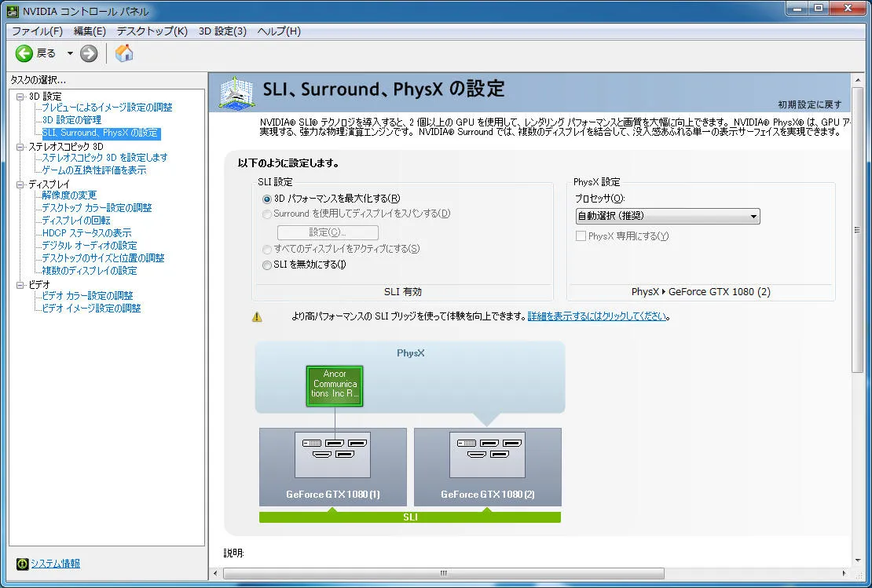872x588 pixels.
Task: Open ゲームの互換性評価を表示
Action: pos(94,170)
